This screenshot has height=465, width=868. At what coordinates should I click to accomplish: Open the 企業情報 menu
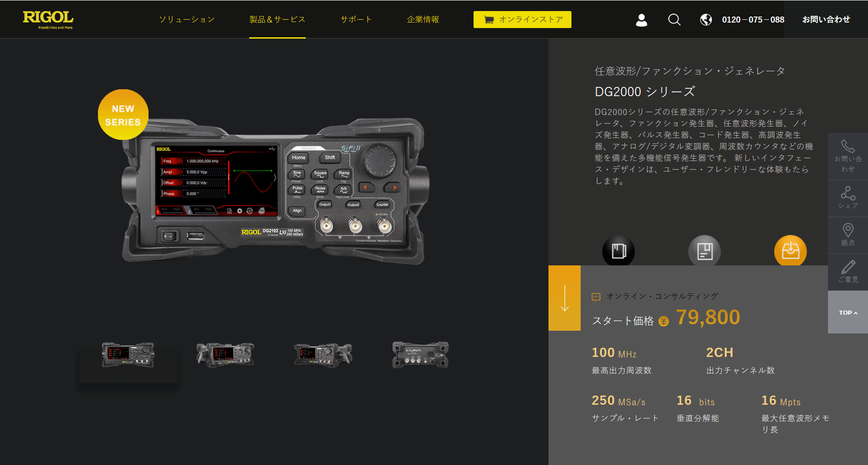423,19
